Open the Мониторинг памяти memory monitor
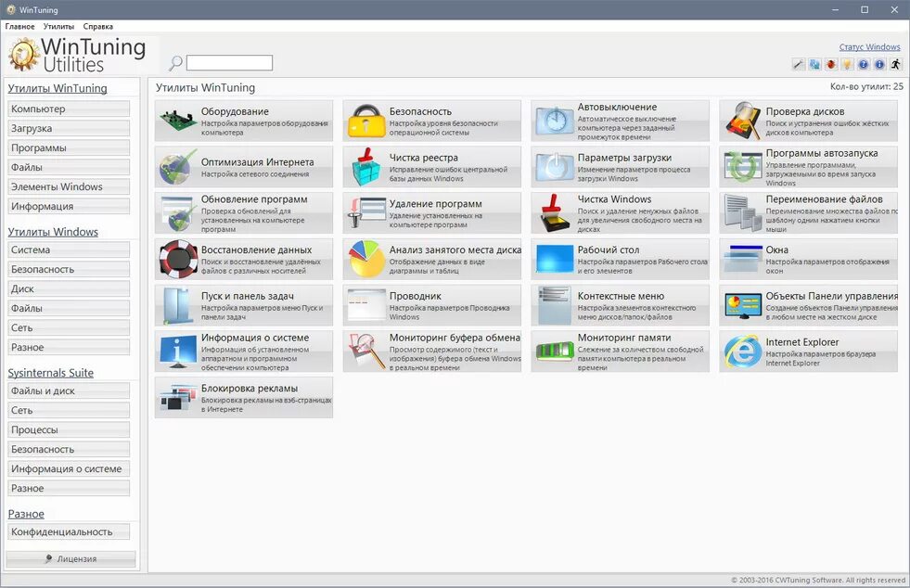The height and width of the screenshot is (588, 910). pos(620,352)
